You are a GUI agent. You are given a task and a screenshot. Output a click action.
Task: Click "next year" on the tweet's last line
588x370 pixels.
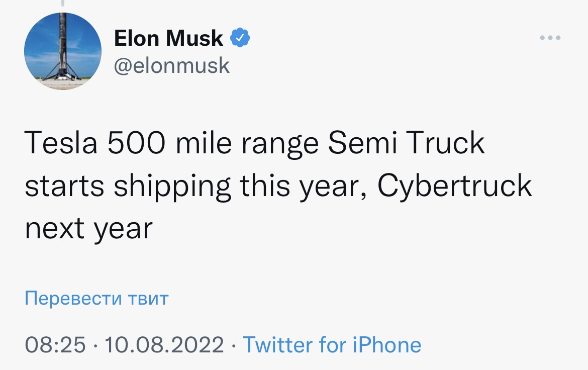88,229
